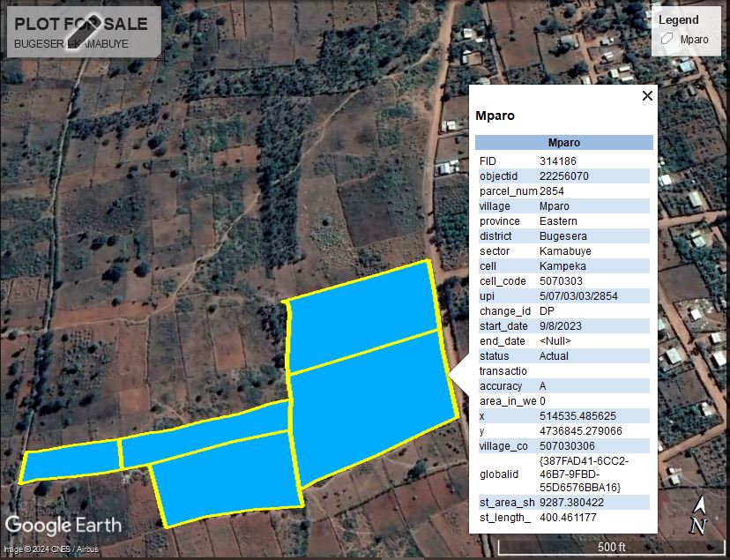The width and height of the screenshot is (730, 560).
Task: Select the largest blue parcel beside popup
Action: (x=370, y=406)
